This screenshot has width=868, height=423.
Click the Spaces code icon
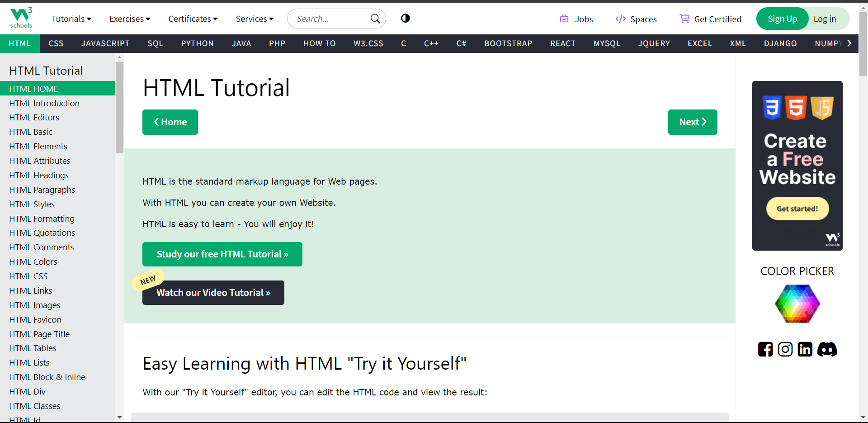click(x=620, y=19)
